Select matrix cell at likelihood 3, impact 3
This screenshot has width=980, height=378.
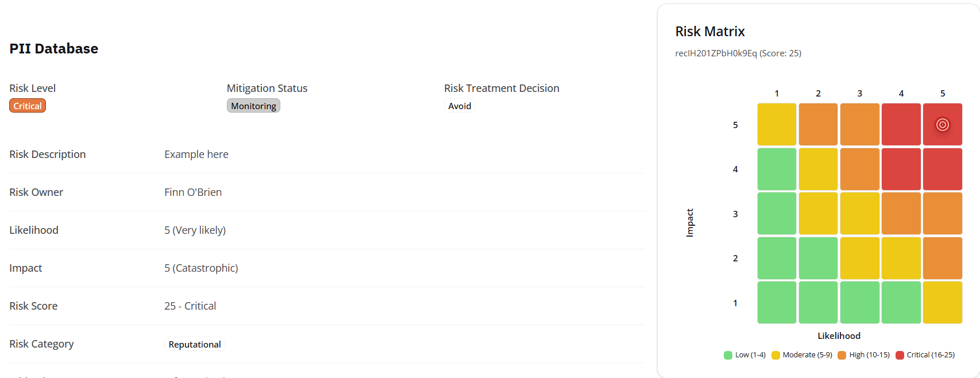point(859,214)
